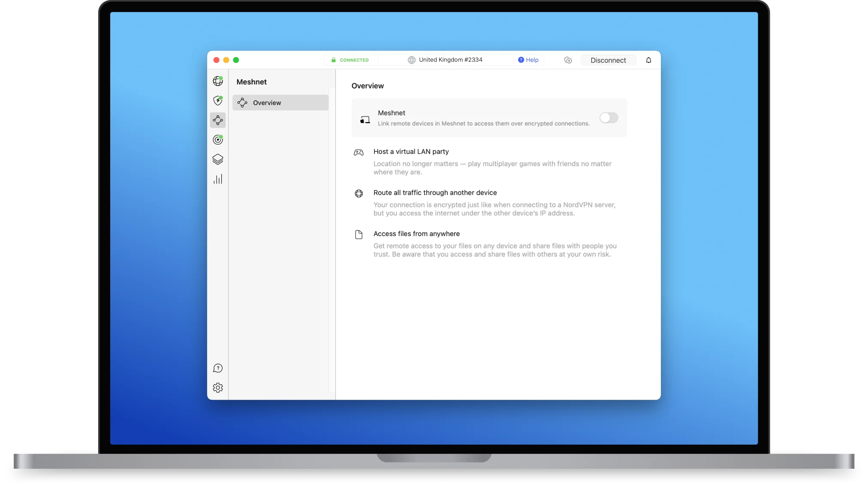868x485 pixels.
Task: Open the statistics bars icon
Action: (218, 179)
